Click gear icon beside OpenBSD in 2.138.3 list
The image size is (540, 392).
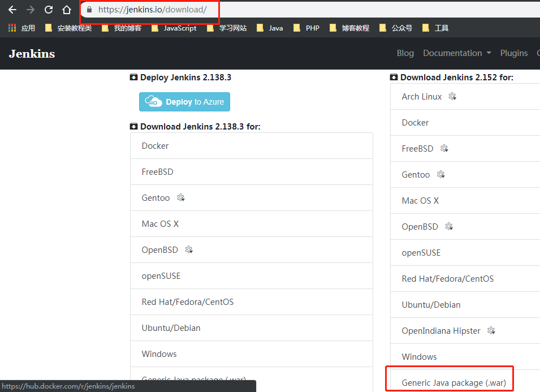coord(189,249)
